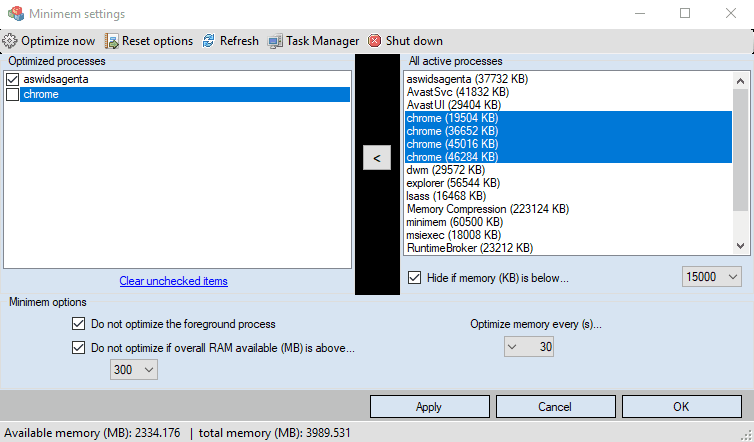Click the Optimize now label
This screenshot has height=442, width=754.
[58, 41]
